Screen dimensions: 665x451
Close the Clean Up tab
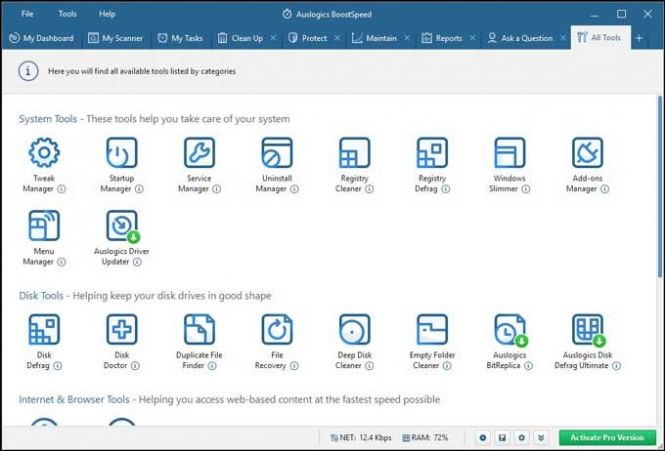coord(274,38)
